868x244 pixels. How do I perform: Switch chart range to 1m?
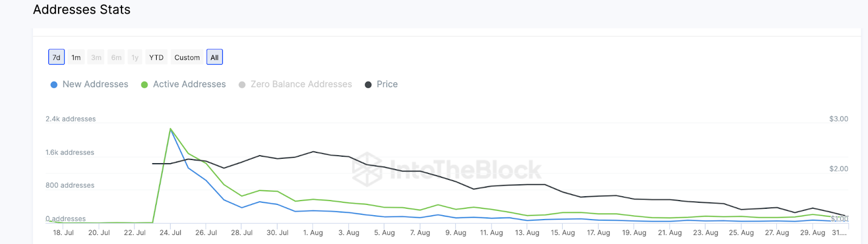coord(76,57)
